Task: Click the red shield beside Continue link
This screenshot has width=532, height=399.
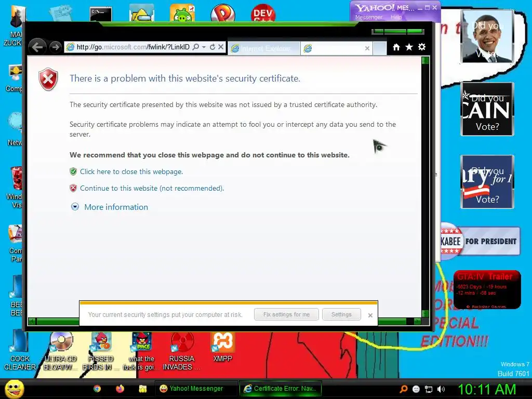Action: tap(73, 188)
